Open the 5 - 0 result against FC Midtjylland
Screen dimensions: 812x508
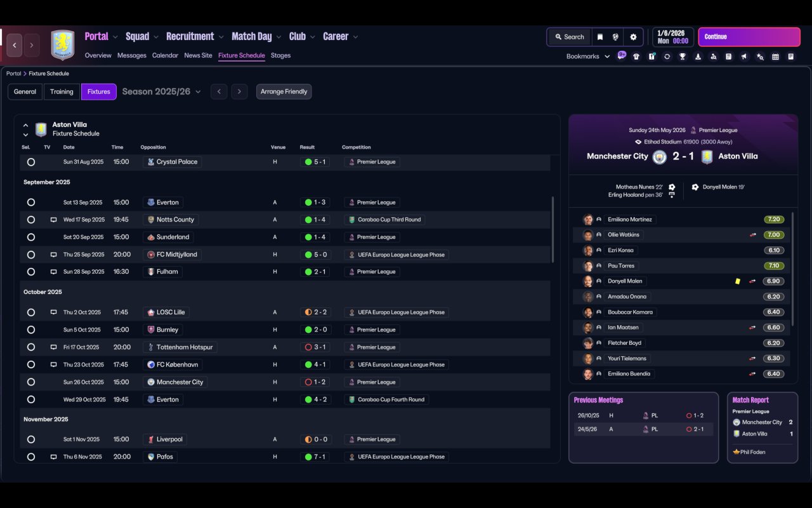[315, 255]
